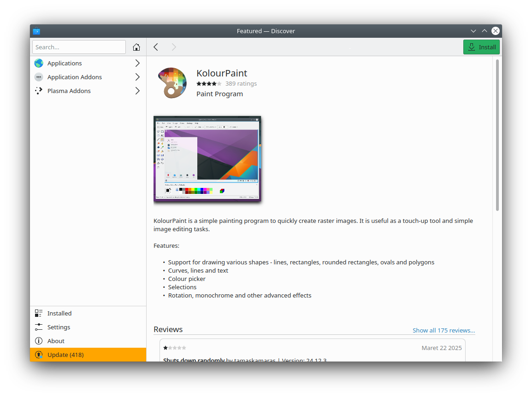This screenshot has height=397, width=532.
Task: Open the KolourPaint screenshot thumbnail
Action: (x=207, y=159)
